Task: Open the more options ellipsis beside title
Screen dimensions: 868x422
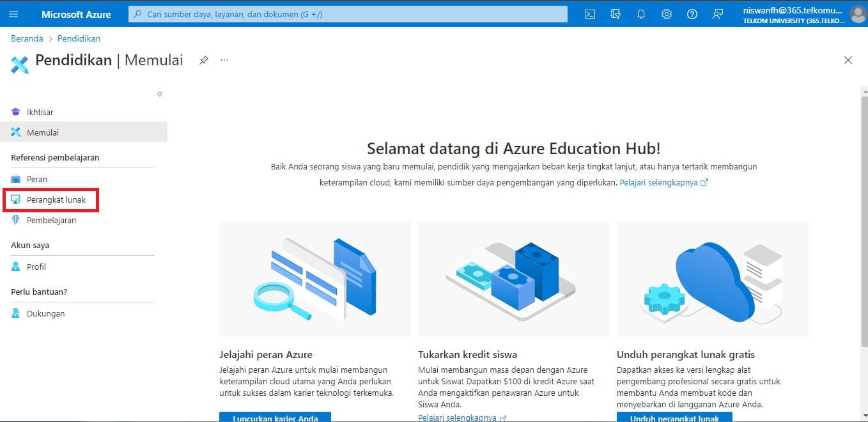Action: tap(224, 60)
